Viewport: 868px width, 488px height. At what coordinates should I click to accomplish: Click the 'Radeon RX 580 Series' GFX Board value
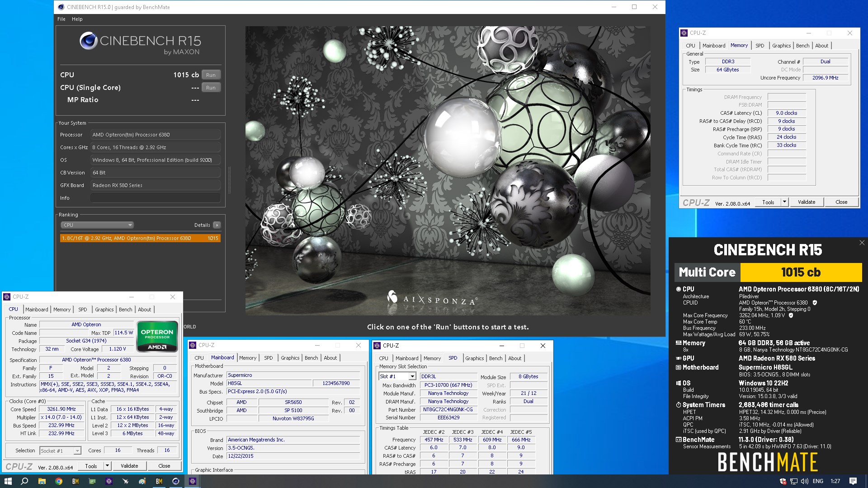click(155, 185)
